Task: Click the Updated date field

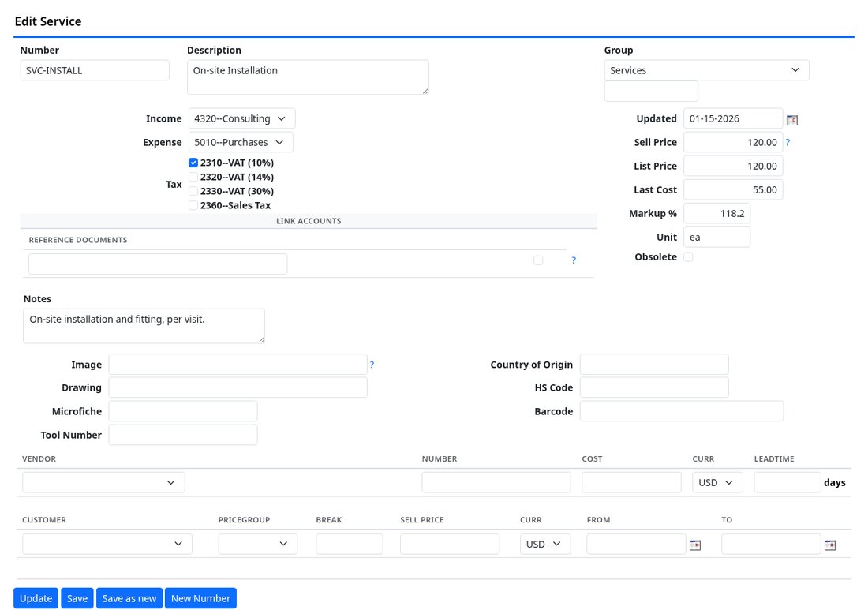Action: click(733, 118)
